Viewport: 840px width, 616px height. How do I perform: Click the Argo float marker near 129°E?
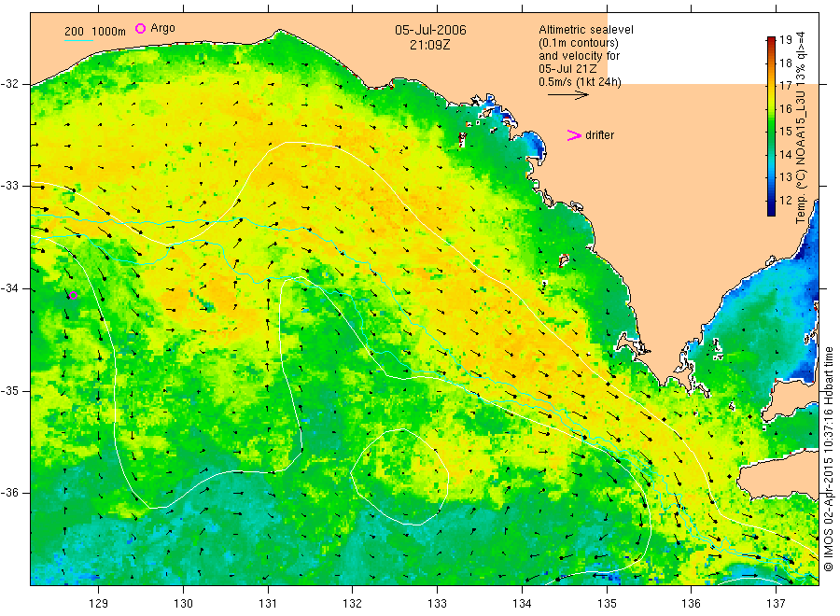click(74, 295)
